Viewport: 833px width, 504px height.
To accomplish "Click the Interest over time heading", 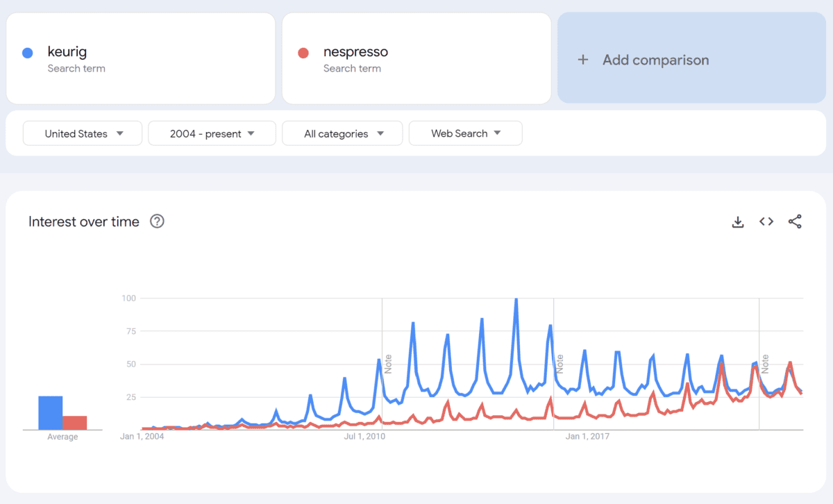I will click(83, 221).
